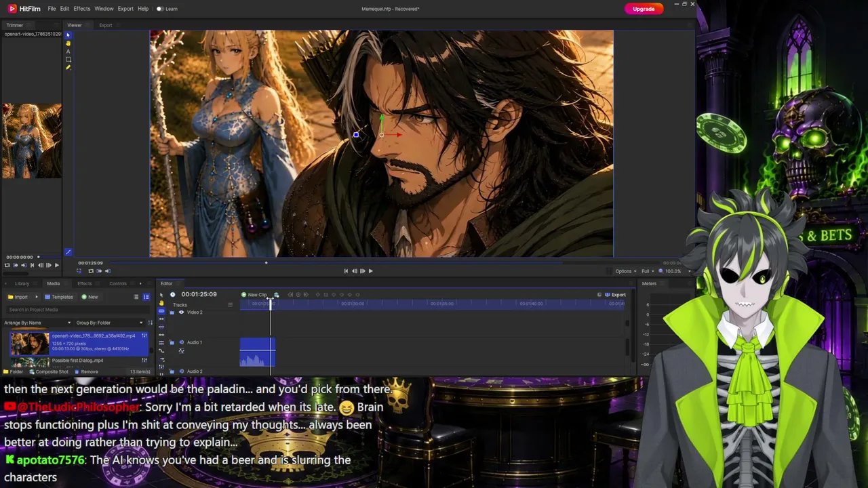Click the zoom magnifier icon in viewer
The image size is (868, 488).
click(x=661, y=271)
